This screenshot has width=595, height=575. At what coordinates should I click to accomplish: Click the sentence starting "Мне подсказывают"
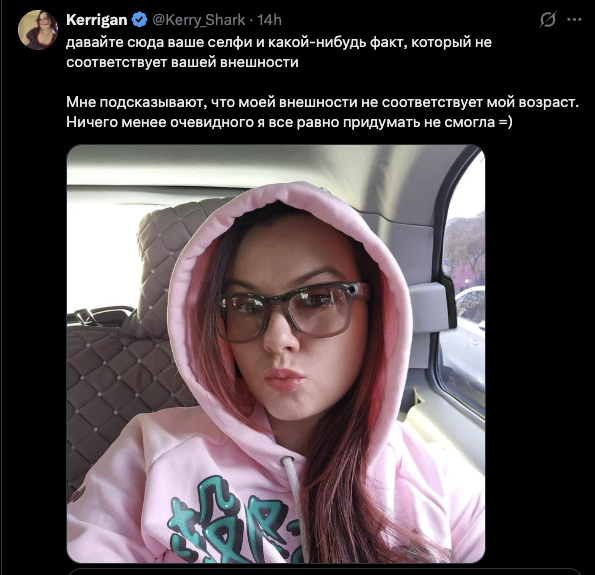(323, 102)
